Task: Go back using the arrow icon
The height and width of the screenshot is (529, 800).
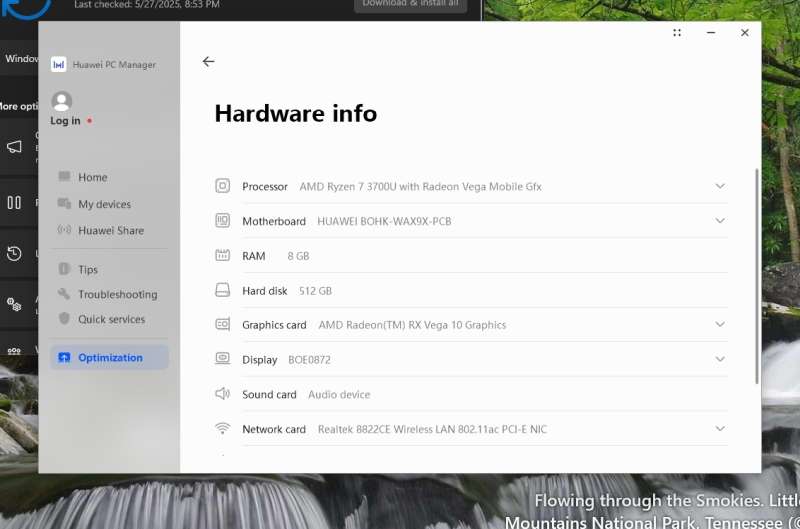Action: (x=208, y=62)
